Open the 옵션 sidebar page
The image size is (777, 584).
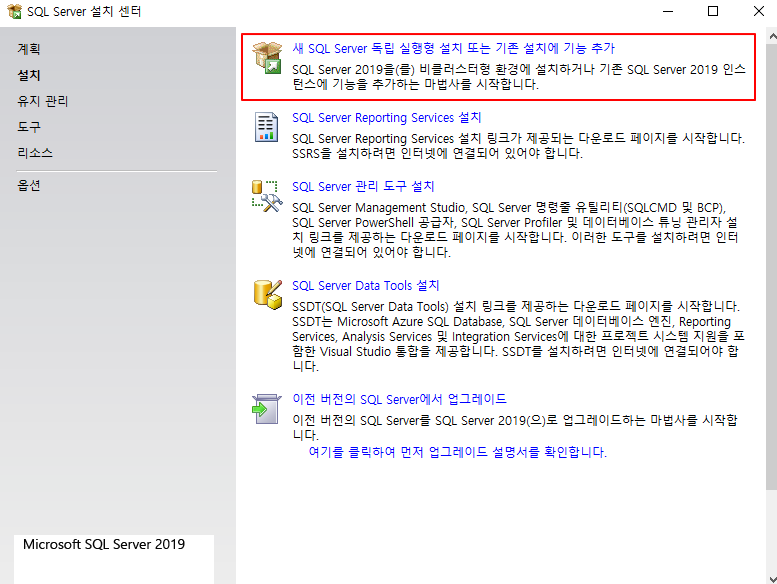pyautogui.click(x=29, y=185)
